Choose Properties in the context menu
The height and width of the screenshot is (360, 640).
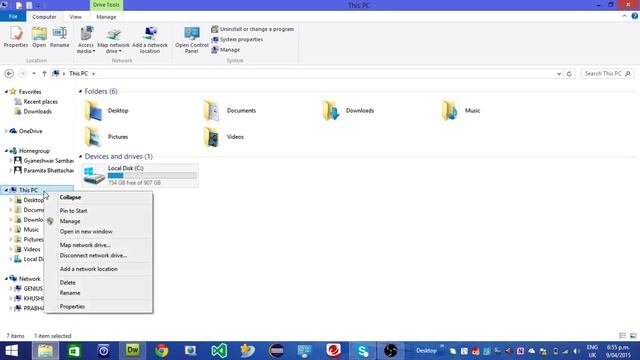[x=98, y=307]
